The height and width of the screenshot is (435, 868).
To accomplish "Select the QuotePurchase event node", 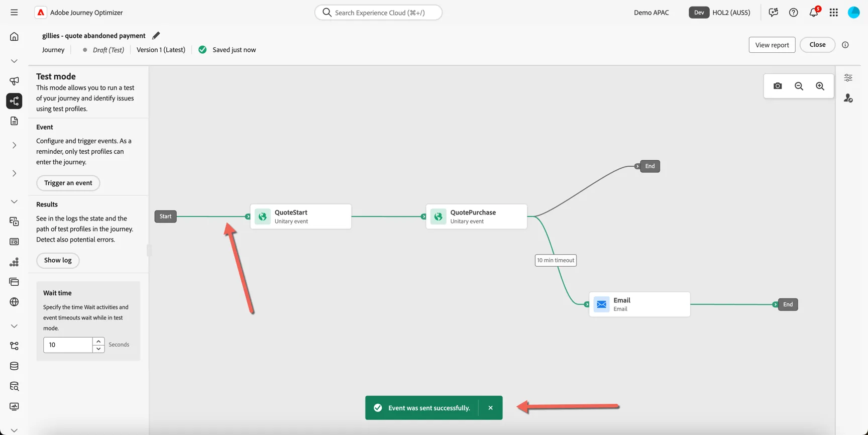I will tap(476, 216).
